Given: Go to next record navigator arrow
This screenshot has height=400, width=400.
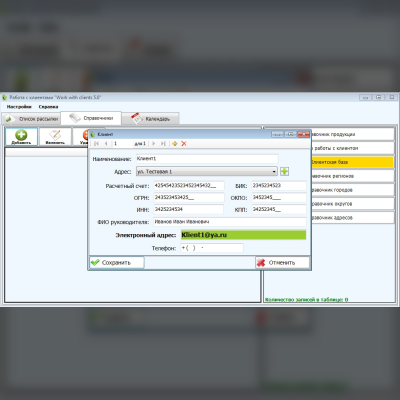Looking at the screenshot, I should (x=153, y=144).
